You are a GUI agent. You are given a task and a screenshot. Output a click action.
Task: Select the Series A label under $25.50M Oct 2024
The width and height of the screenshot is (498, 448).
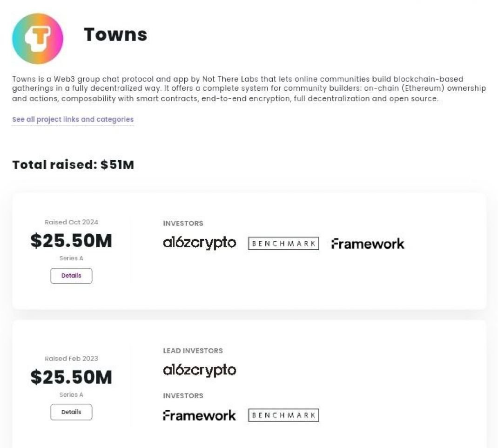click(x=71, y=258)
